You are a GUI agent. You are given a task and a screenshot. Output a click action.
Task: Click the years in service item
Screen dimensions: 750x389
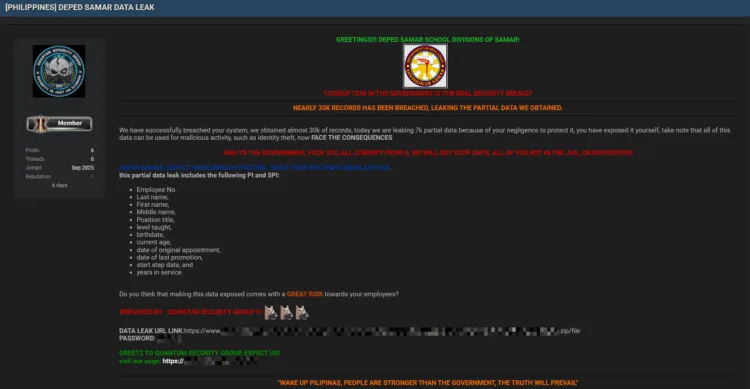click(x=159, y=272)
